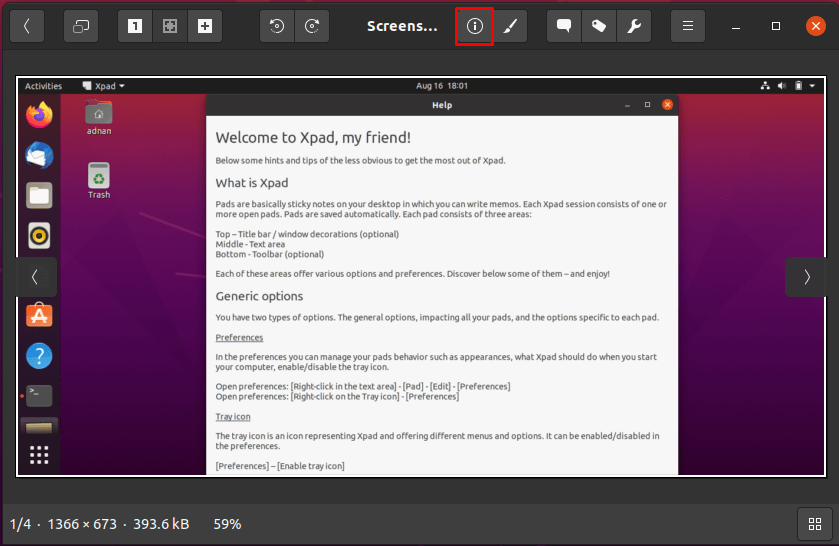Click the 'Generic options' heading
839x546 pixels.
(x=259, y=297)
